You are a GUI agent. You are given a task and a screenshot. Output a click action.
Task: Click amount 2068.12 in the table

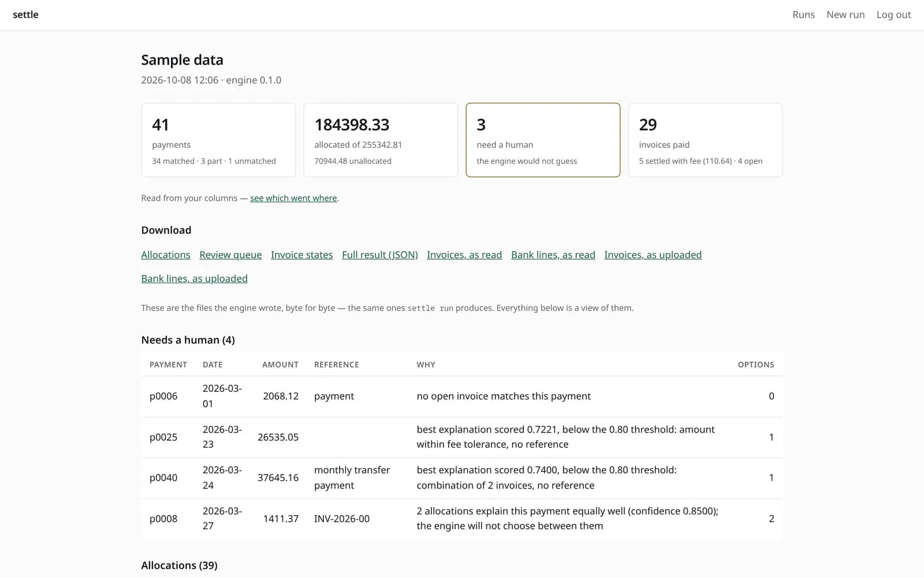(281, 397)
